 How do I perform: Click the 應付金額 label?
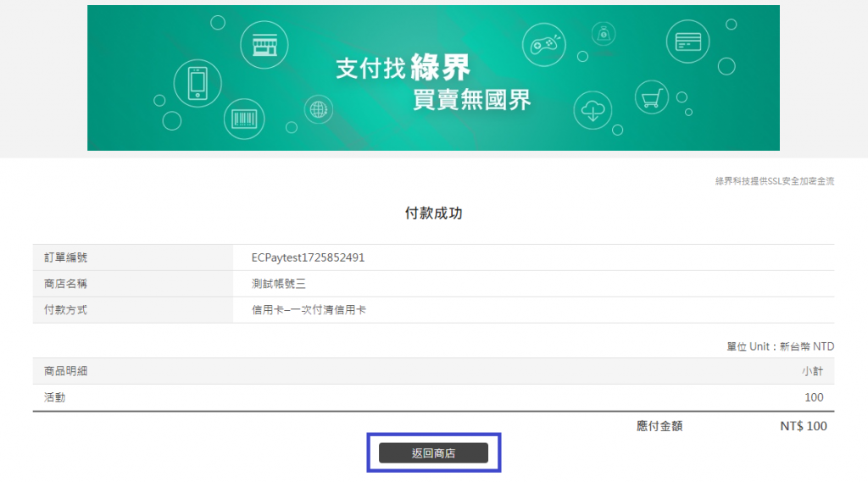(x=659, y=426)
